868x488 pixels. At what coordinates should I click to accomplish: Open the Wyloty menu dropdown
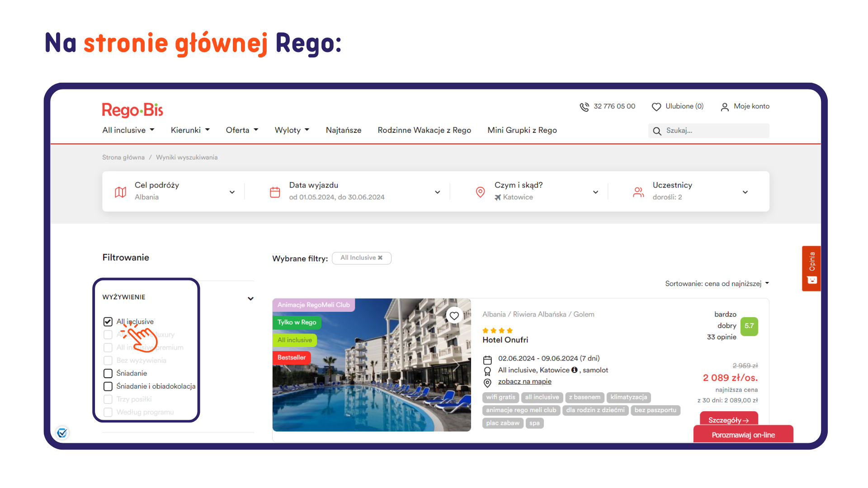click(292, 130)
